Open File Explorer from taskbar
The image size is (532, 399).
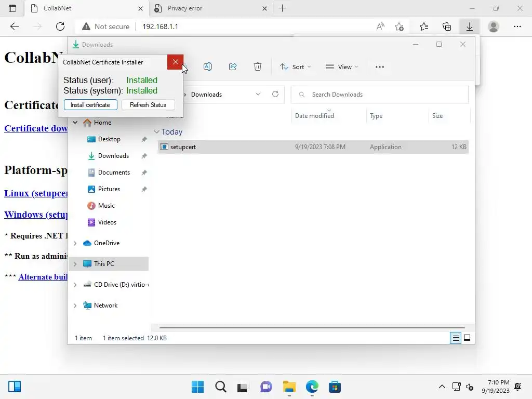click(x=289, y=387)
